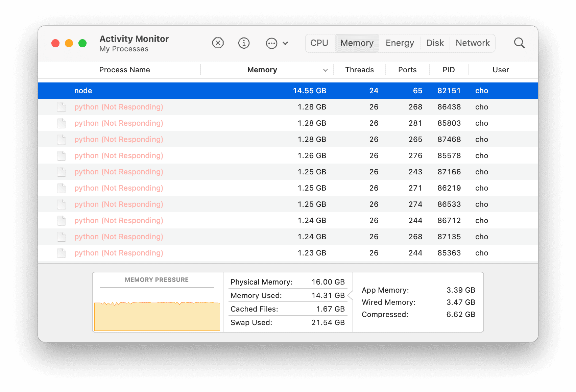This screenshot has height=392, width=576.
Task: Expand the options menu chevron arrow
Action: 285,43
